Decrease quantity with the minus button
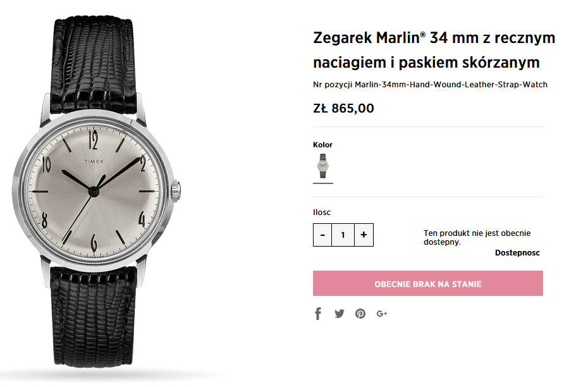Viewport: 588px width, 387px height. tap(322, 235)
